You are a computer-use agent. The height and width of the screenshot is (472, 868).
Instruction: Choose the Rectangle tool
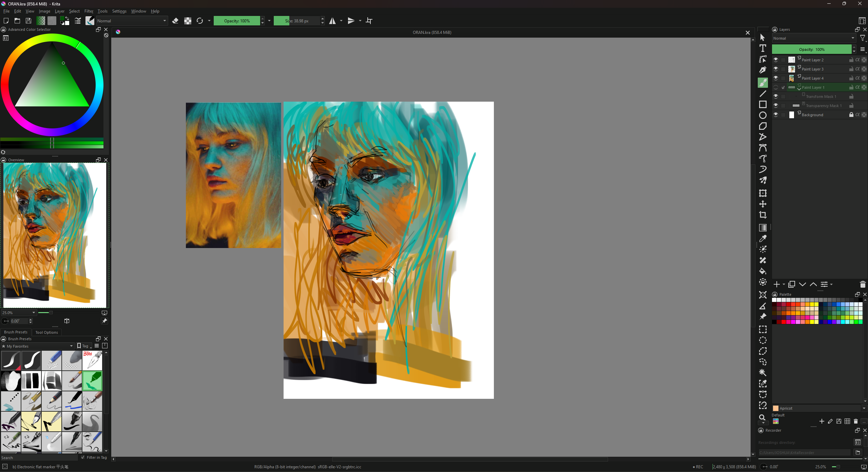pyautogui.click(x=763, y=104)
